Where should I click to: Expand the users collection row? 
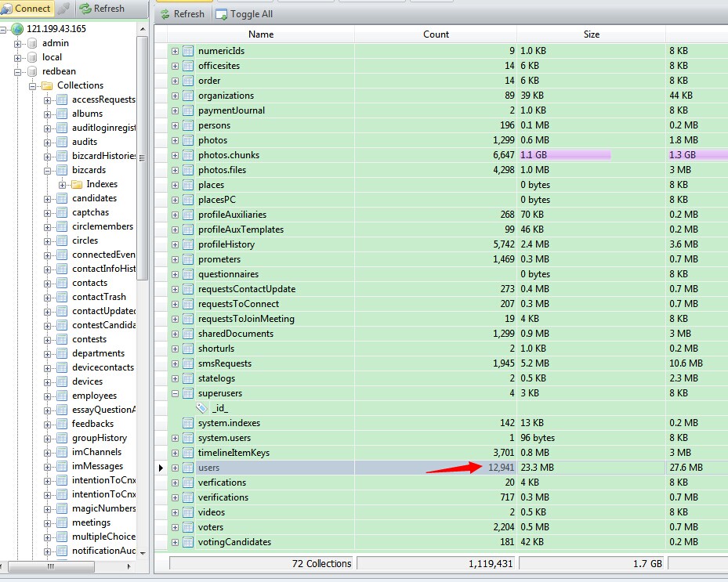(x=175, y=468)
